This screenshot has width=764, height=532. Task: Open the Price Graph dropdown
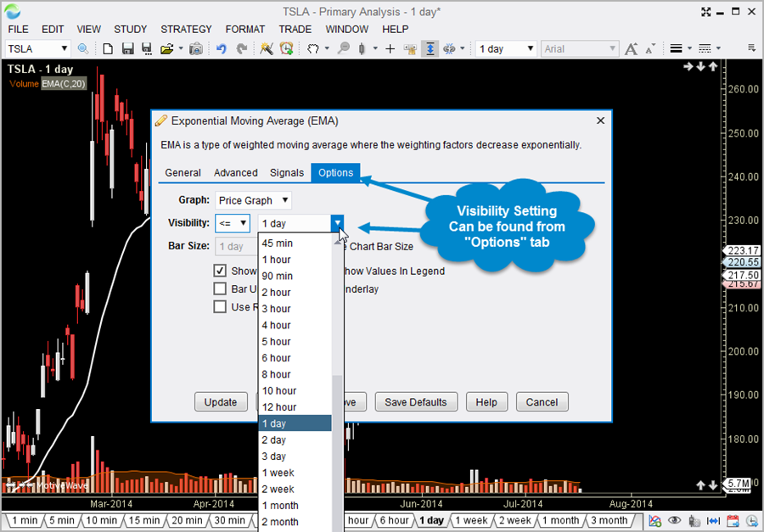click(x=253, y=200)
